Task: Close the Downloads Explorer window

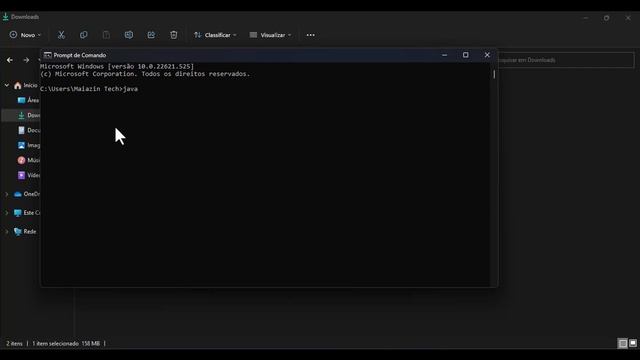Action: click(x=628, y=18)
